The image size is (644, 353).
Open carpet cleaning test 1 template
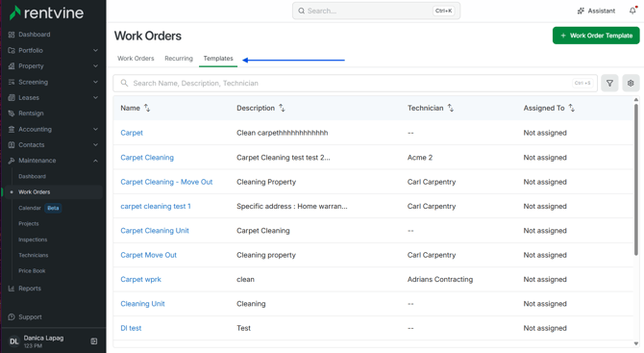pos(156,206)
